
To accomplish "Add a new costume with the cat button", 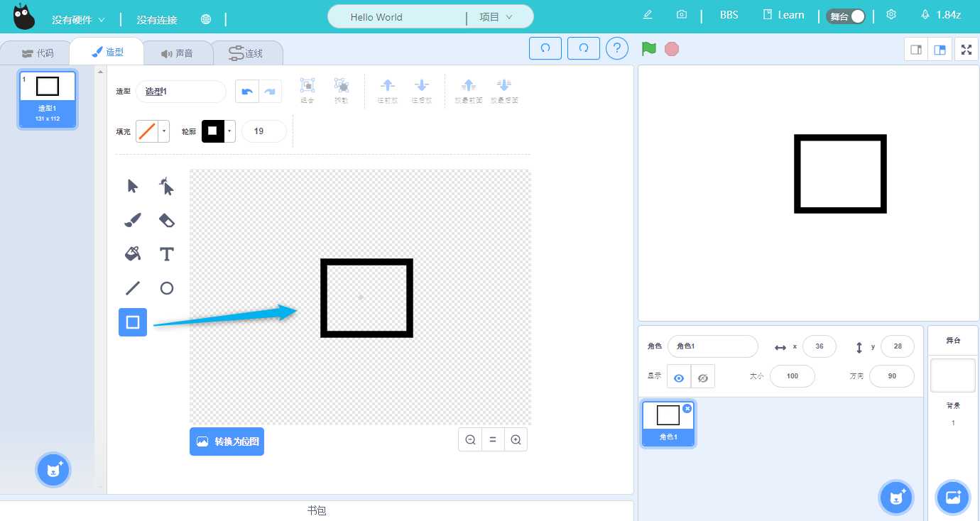I will [53, 469].
